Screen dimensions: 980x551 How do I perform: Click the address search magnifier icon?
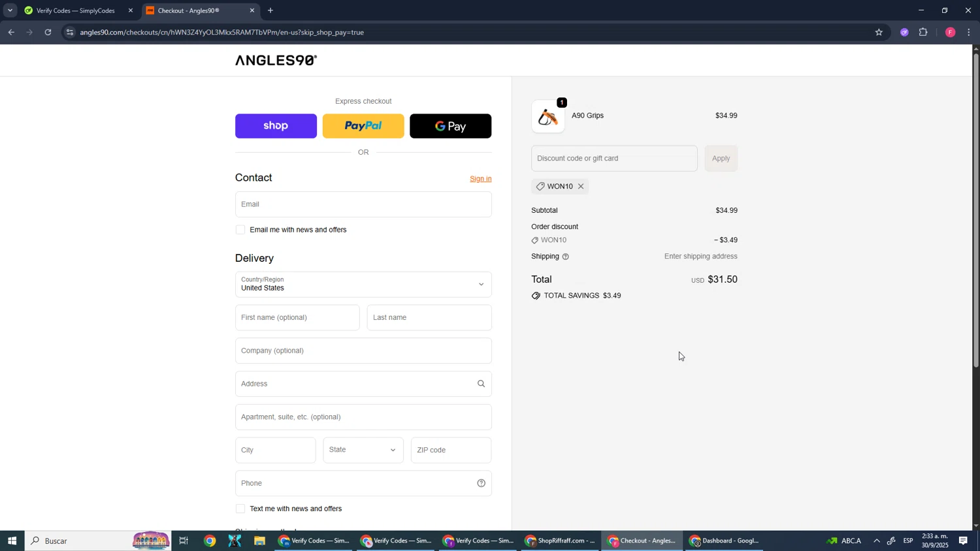click(x=481, y=384)
